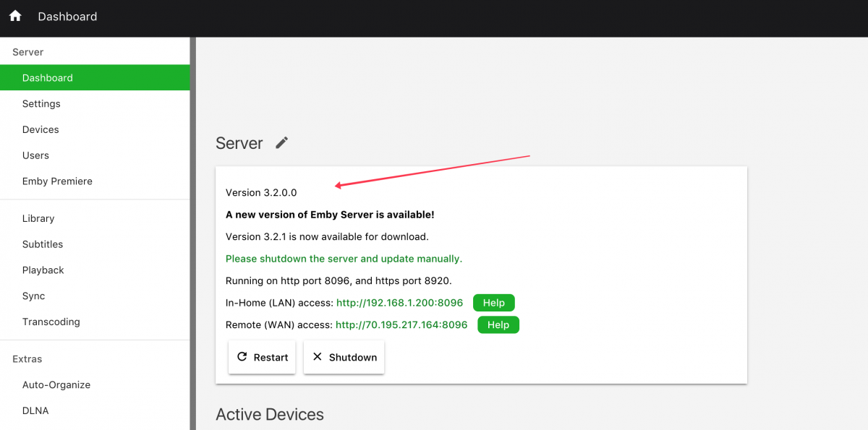Open the Library section
This screenshot has width=868, height=430.
pyautogui.click(x=38, y=218)
